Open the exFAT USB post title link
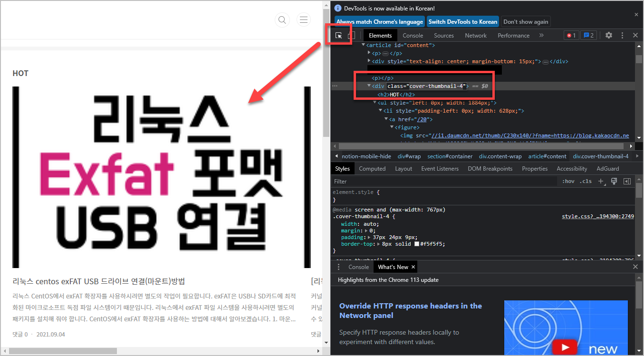 pos(98,281)
